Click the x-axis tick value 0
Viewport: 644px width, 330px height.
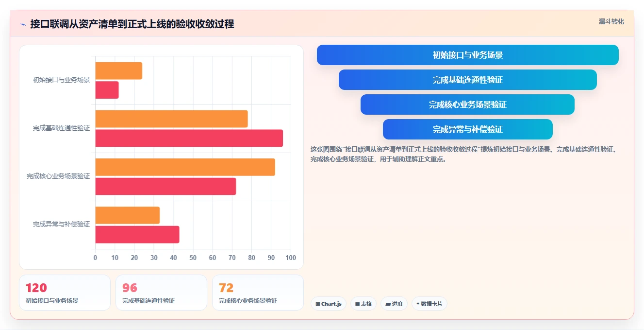[x=95, y=258]
